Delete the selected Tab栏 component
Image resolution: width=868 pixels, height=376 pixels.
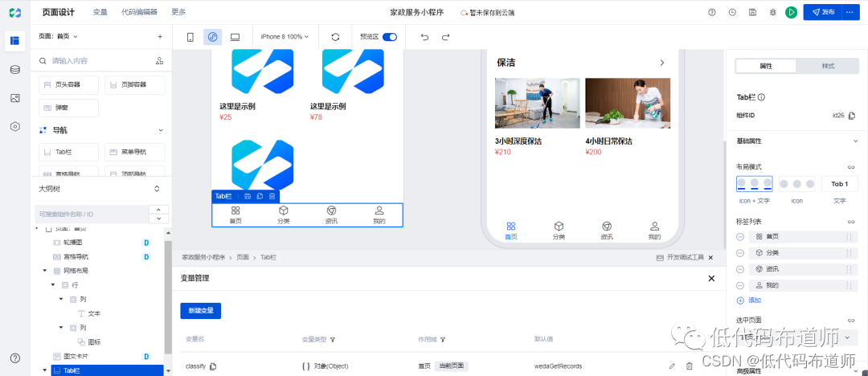(272, 196)
